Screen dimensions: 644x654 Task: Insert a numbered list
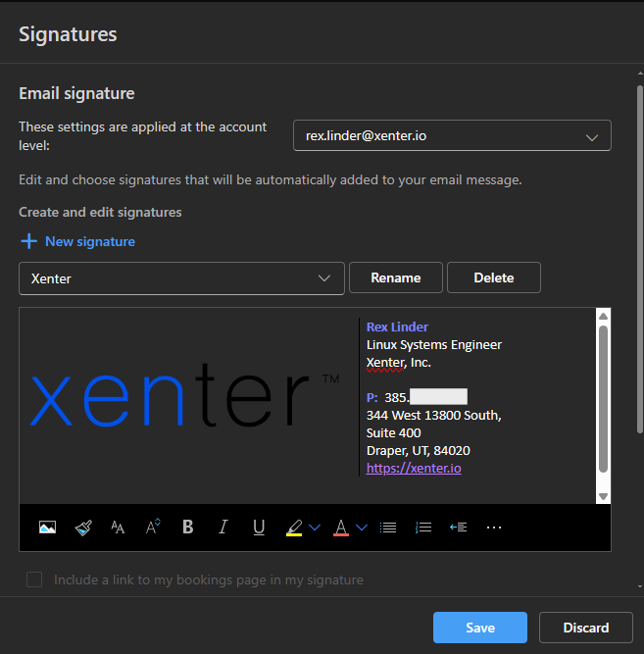click(423, 528)
